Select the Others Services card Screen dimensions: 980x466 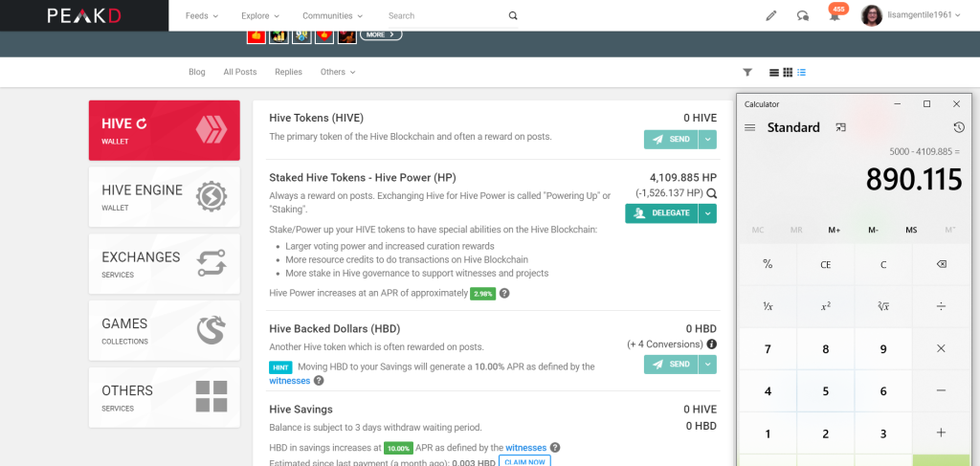coord(165,397)
